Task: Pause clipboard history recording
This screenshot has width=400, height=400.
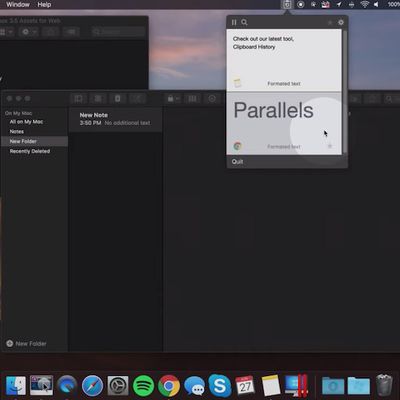Action: 234,22
